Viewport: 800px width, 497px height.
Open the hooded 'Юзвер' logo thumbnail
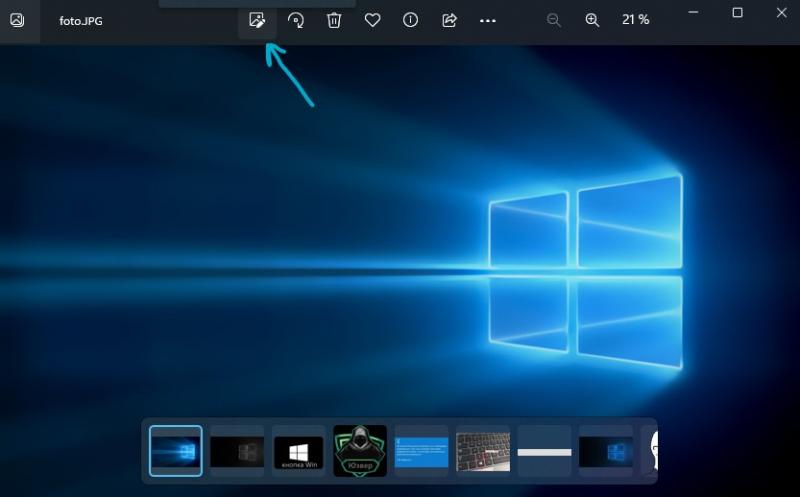[x=360, y=451]
